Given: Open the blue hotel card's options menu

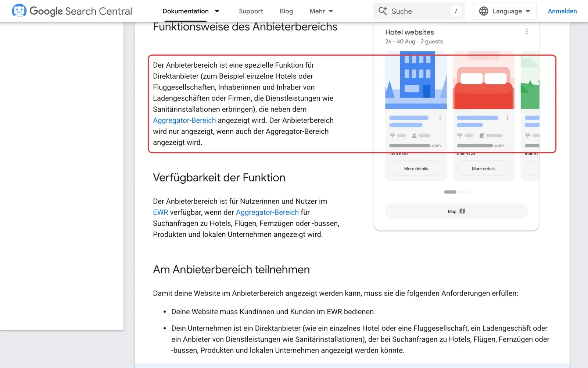Looking at the screenshot, I should (440, 118).
